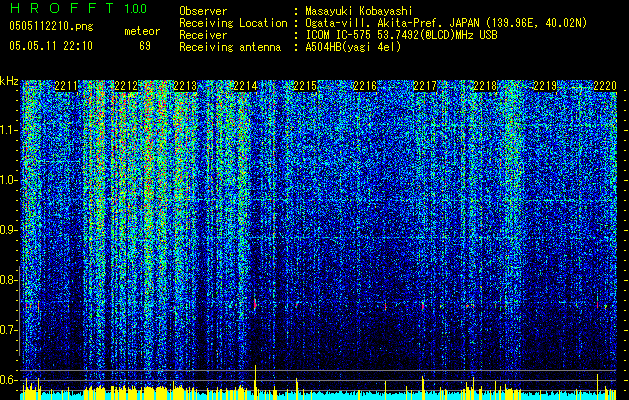Click receiver value ICOM IC-575 53.7492 MHz
Screen dimensions: 629x400
click(x=401, y=35)
